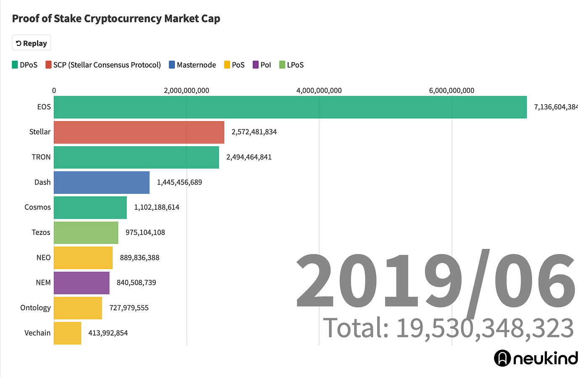Select the DPoS green legend swatch
This screenshot has height=378, width=588.
15,65
